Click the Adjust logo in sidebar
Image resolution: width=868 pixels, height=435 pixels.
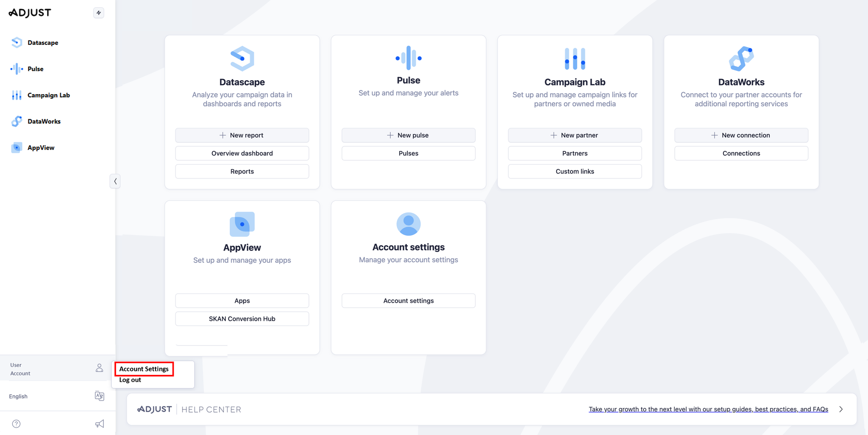click(x=30, y=13)
